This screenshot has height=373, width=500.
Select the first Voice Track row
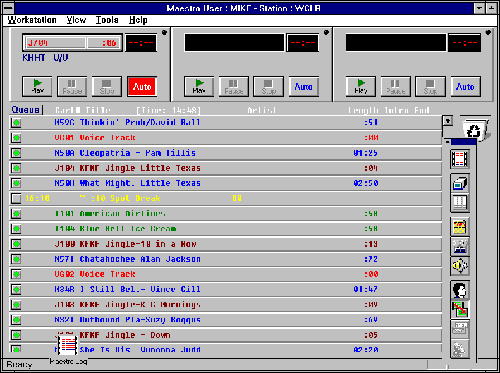[x=226, y=138]
